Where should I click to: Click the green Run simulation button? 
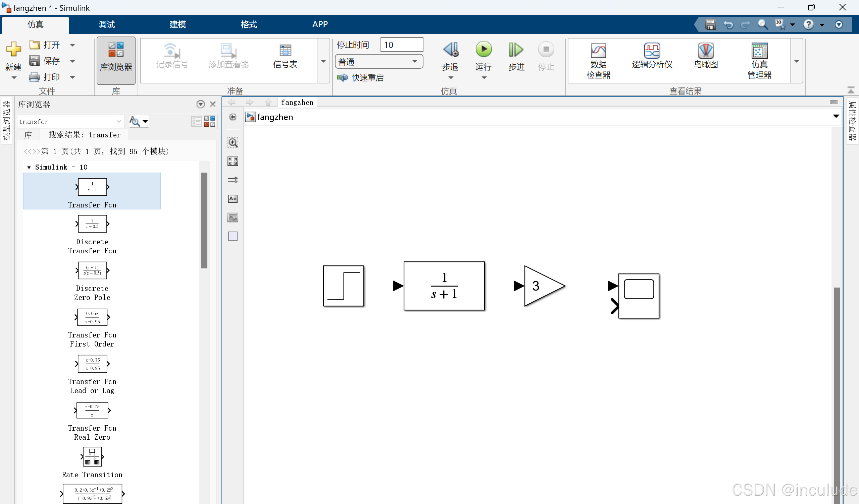484,50
